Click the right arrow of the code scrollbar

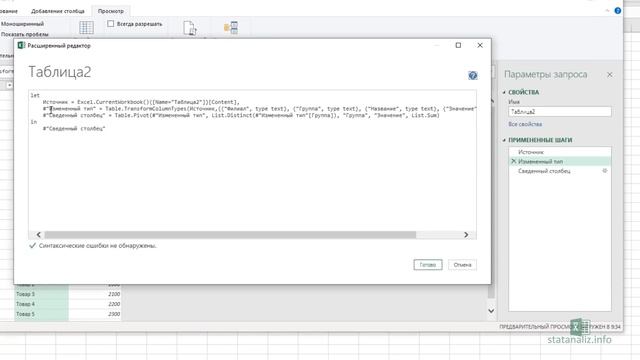466,235
